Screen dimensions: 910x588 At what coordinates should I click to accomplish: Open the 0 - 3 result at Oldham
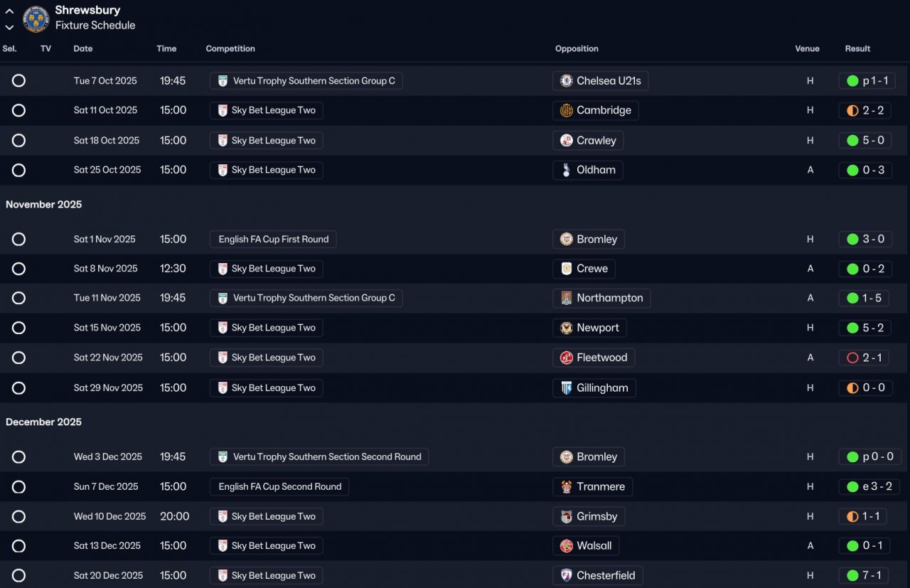[x=865, y=170]
